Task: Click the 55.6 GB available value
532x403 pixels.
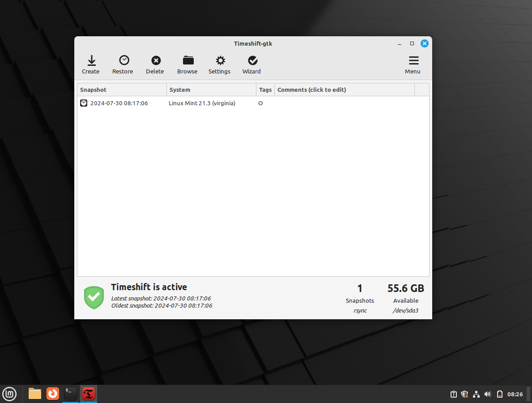Action: [x=406, y=288]
